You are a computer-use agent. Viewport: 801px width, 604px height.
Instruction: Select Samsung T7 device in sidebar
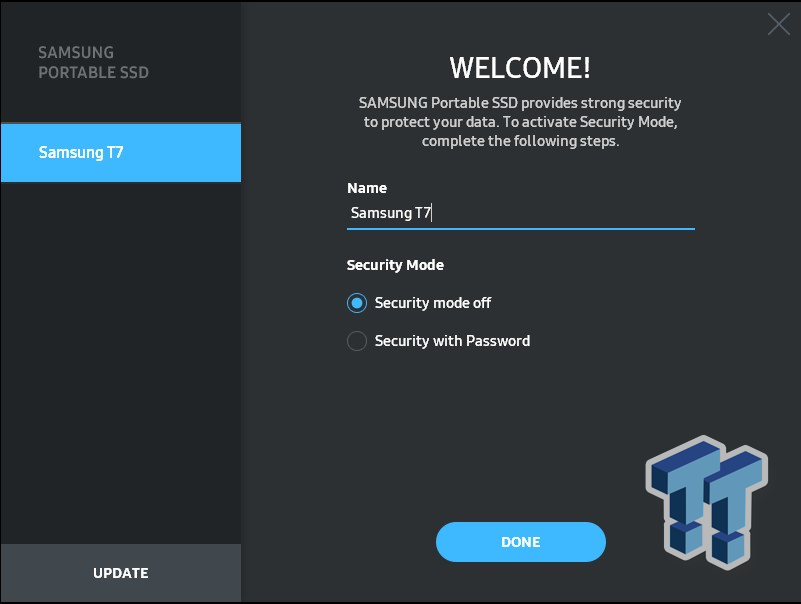point(121,152)
